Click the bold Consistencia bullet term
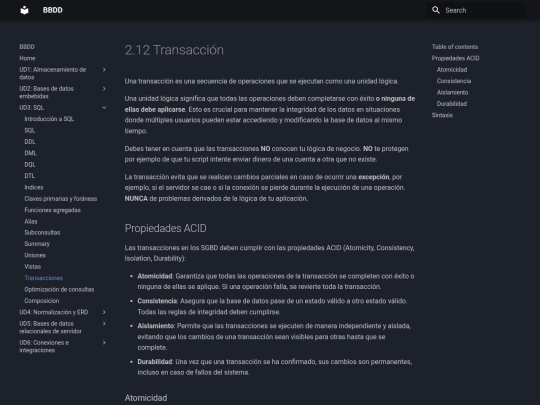The image size is (540, 405). pyautogui.click(x=157, y=301)
